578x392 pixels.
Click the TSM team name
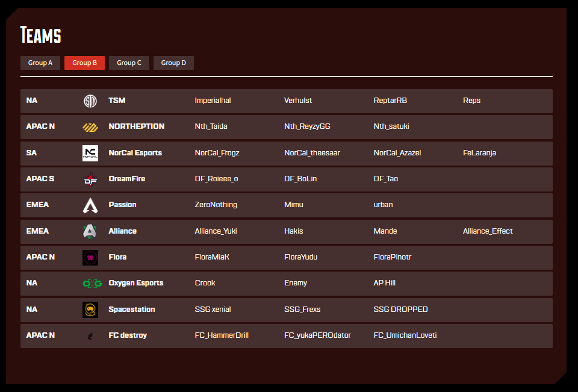[x=117, y=101]
